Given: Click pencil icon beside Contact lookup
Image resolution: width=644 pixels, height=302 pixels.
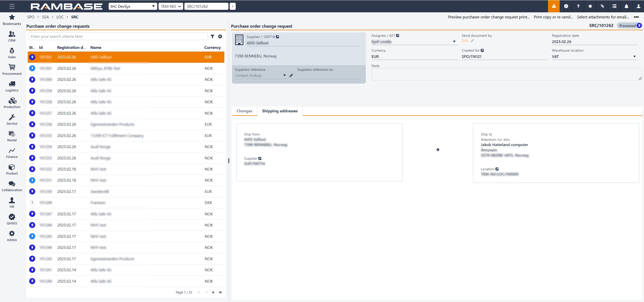Looking at the screenshot, I should [291, 76].
